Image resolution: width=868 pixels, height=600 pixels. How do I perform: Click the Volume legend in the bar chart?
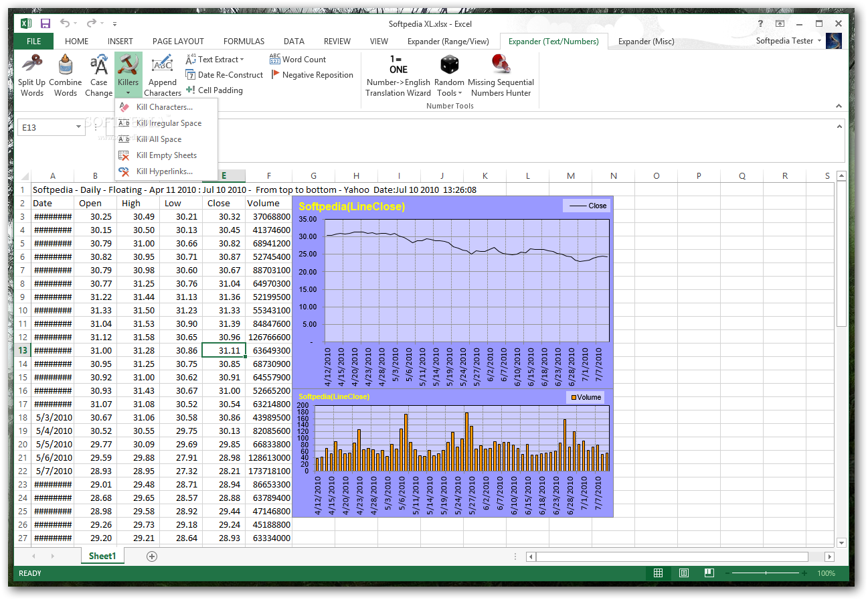pos(585,397)
